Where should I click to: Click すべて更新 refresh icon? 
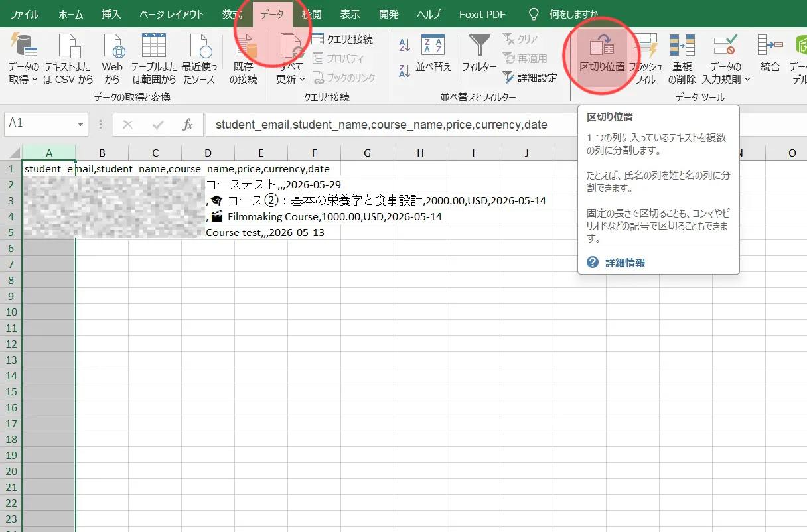(x=291, y=46)
